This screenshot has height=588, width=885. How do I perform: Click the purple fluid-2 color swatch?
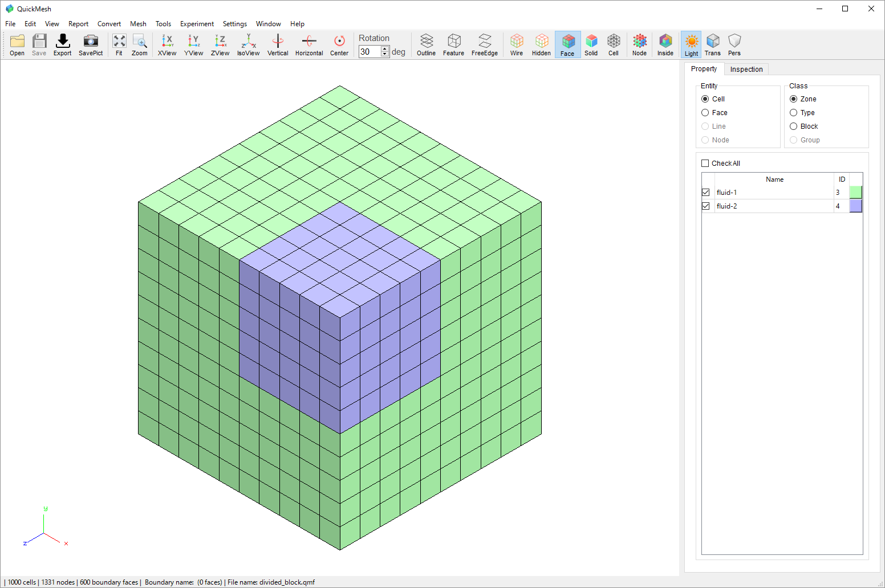[856, 206]
